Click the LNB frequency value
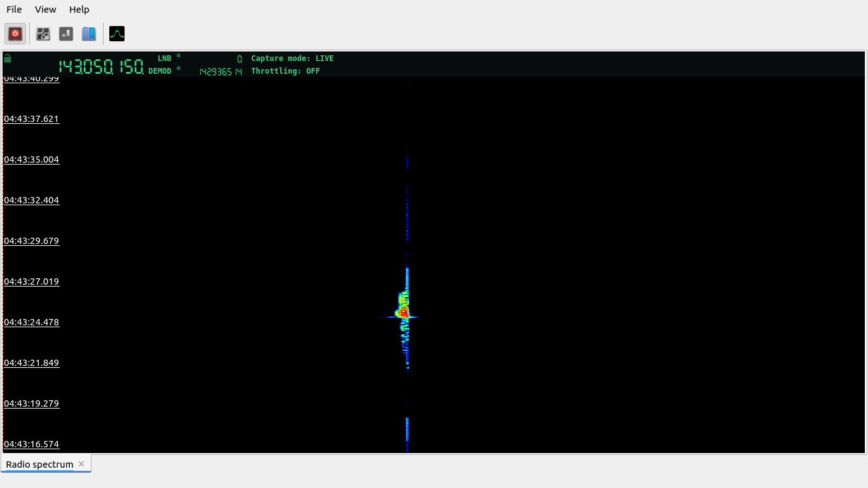868x488 pixels. [240, 58]
